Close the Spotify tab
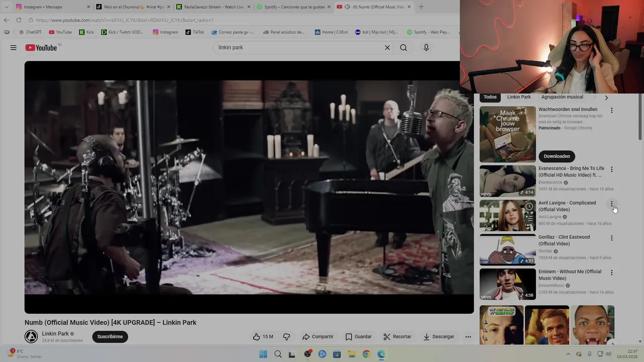Image resolution: width=644 pixels, height=362 pixels. coord(329,7)
